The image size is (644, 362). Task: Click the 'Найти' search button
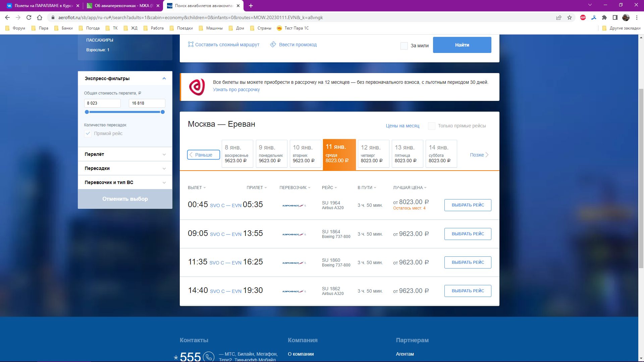coord(462,45)
